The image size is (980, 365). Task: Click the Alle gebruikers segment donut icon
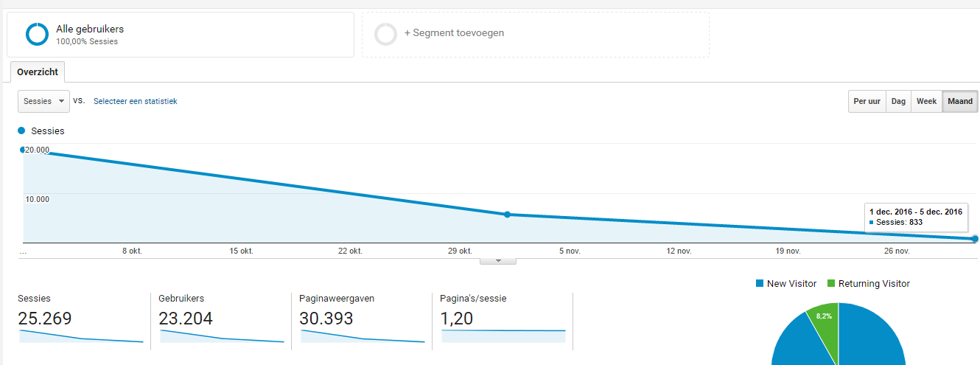click(x=37, y=35)
